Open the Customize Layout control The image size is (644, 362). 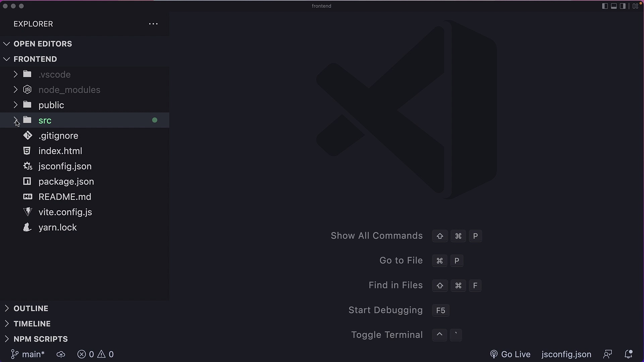(636, 6)
